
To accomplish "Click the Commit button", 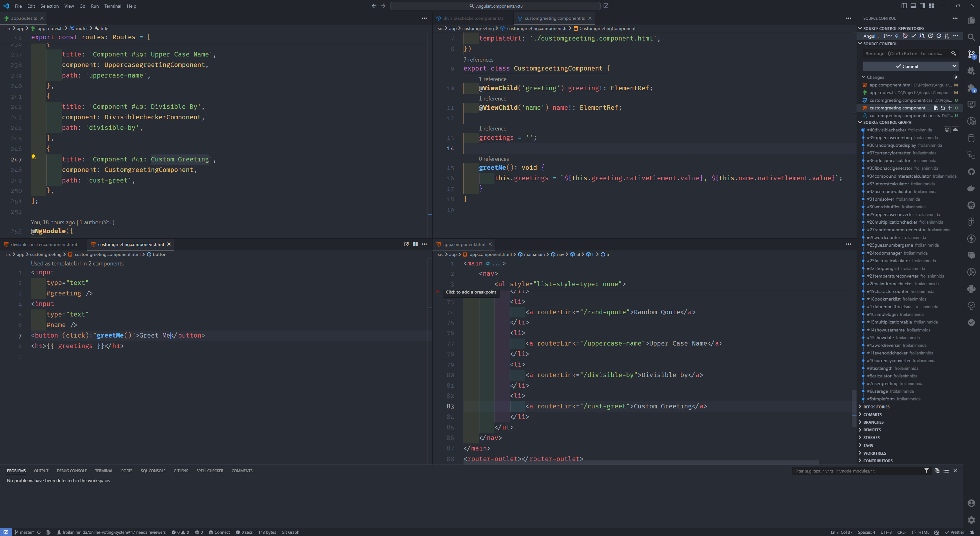I will click(907, 66).
